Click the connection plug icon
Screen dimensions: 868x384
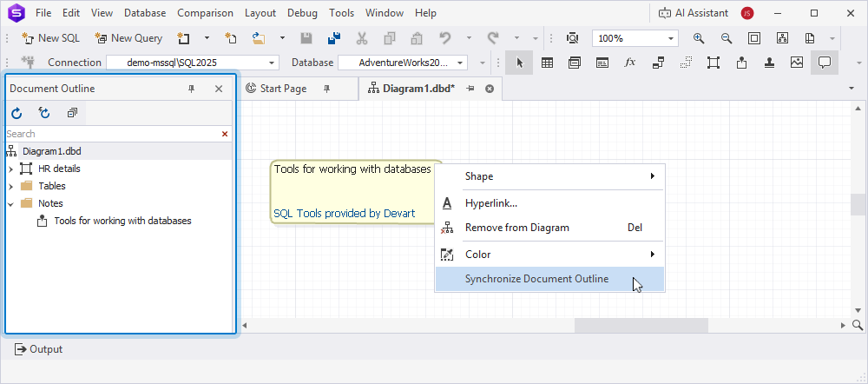click(29, 62)
